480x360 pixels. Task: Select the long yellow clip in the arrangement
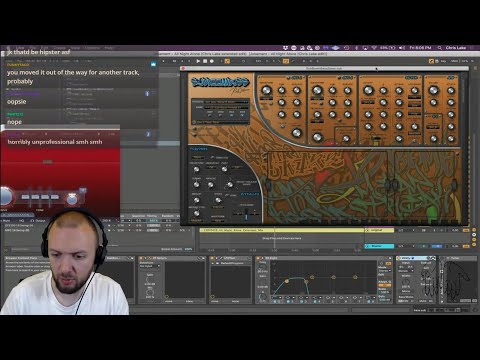coord(282,230)
